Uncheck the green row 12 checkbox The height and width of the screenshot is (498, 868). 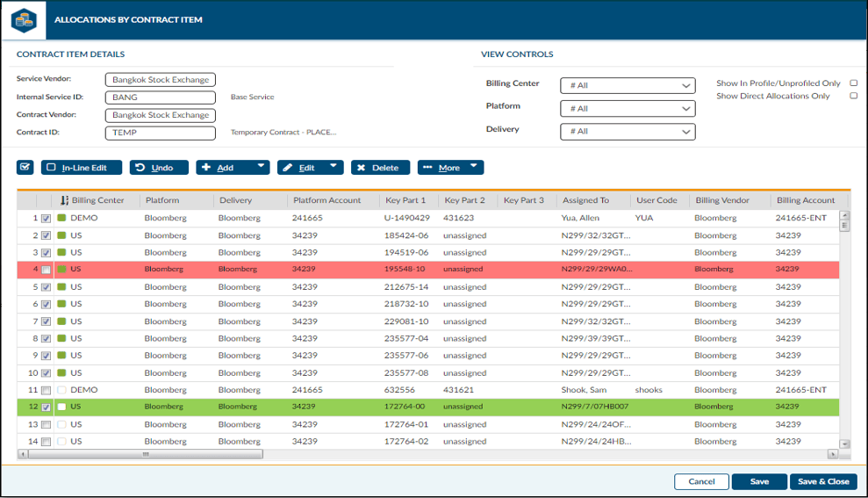coord(46,408)
